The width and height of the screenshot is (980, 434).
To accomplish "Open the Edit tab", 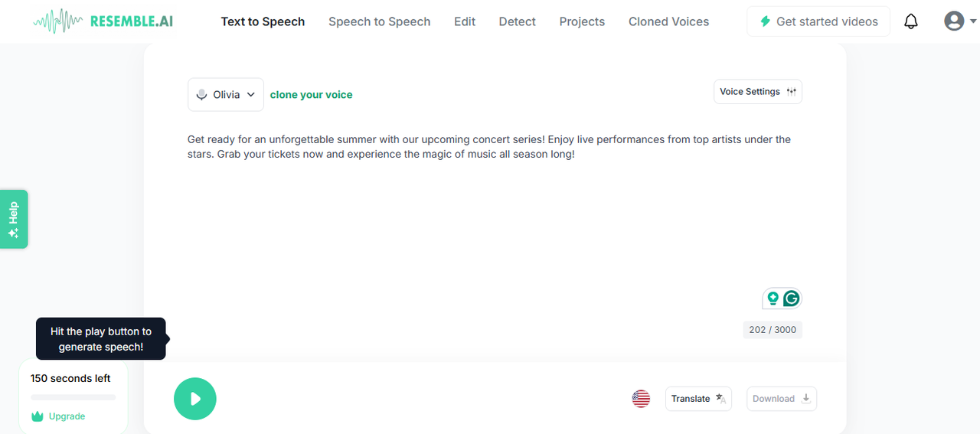I will click(465, 21).
